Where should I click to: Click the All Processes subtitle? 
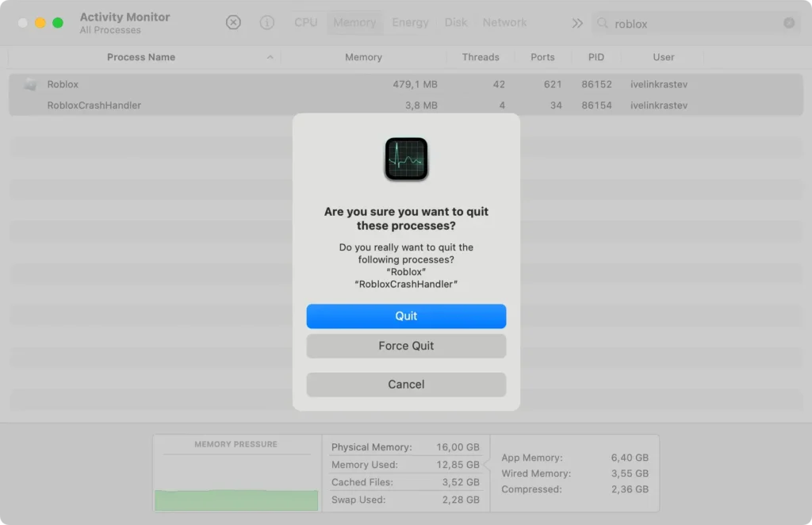(110, 31)
